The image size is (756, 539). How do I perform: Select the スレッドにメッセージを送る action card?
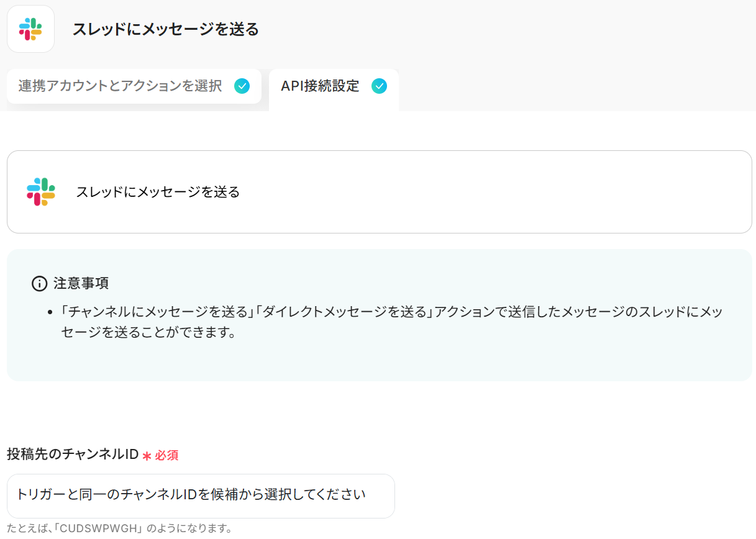click(379, 192)
